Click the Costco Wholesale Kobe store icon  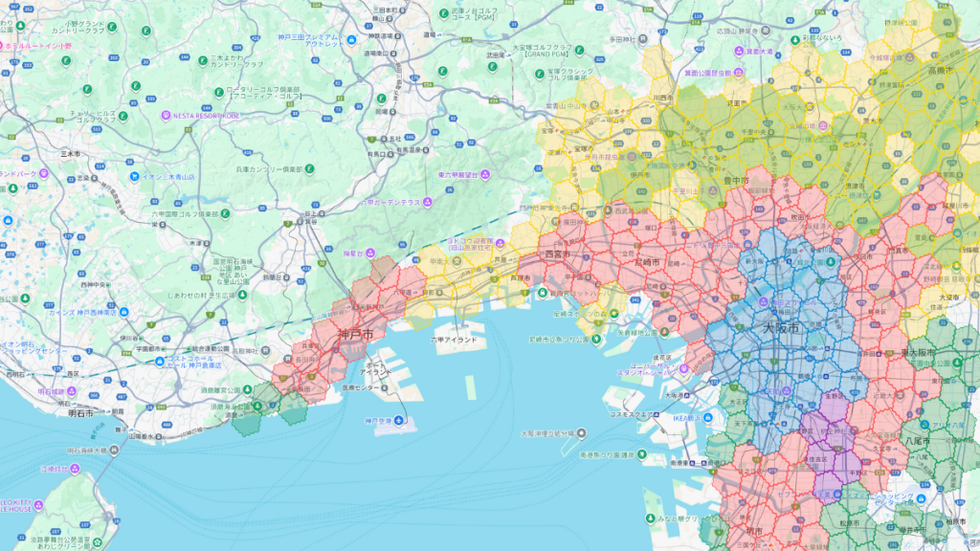point(158,359)
